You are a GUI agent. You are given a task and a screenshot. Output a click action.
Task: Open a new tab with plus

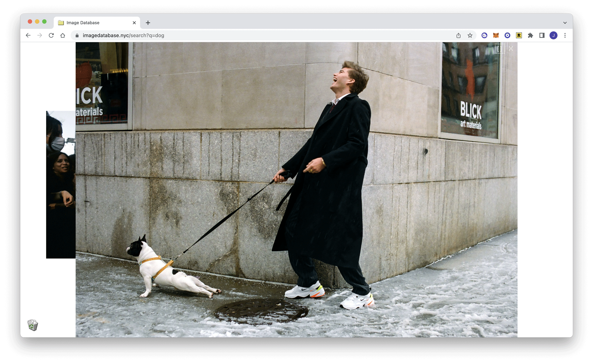[x=148, y=23]
